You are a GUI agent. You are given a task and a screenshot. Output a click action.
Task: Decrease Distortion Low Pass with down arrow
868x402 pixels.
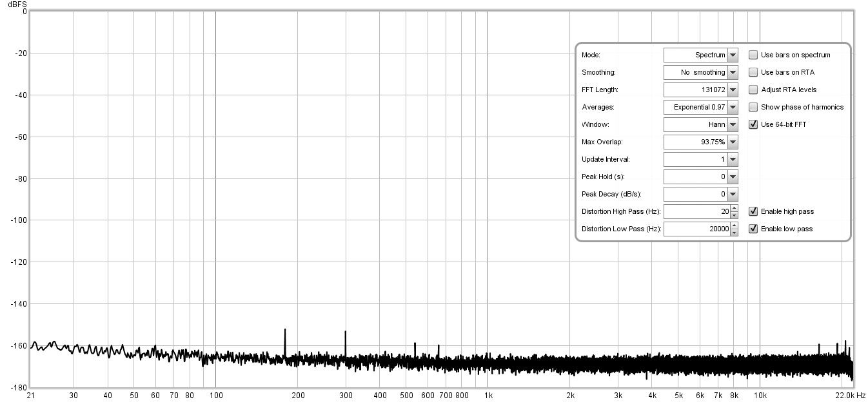coord(734,233)
